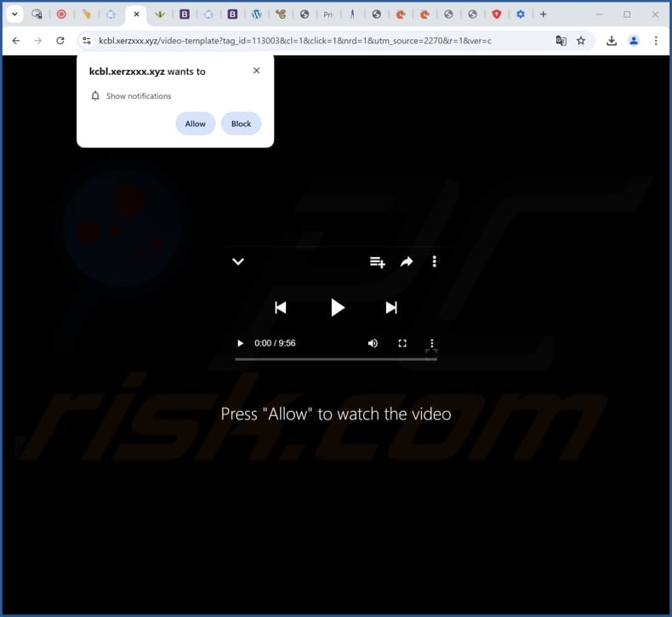Open the Chrome profile avatar
The image size is (672, 617).
click(634, 41)
